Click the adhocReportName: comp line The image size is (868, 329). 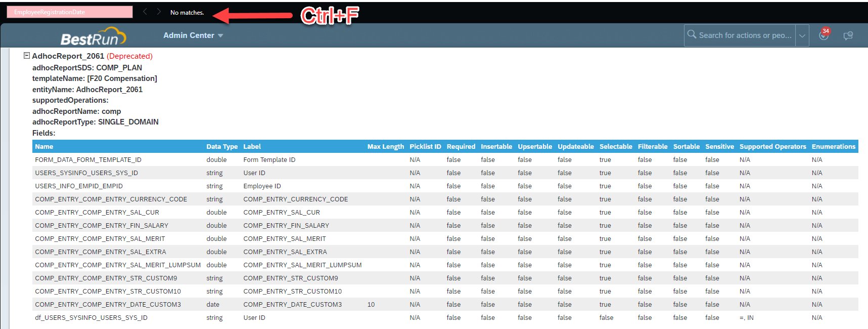(77, 111)
